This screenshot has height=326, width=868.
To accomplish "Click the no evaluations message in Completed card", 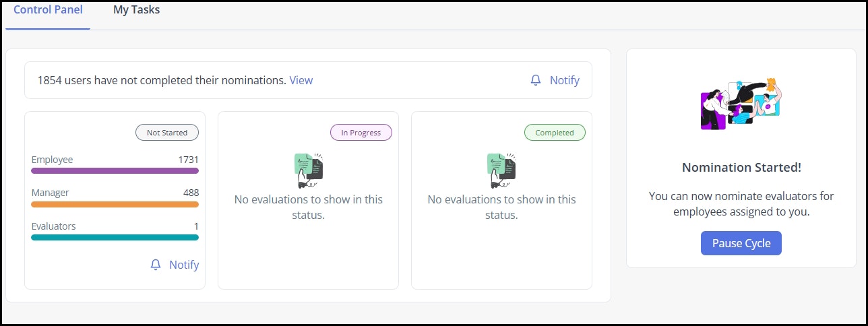I will pyautogui.click(x=502, y=207).
